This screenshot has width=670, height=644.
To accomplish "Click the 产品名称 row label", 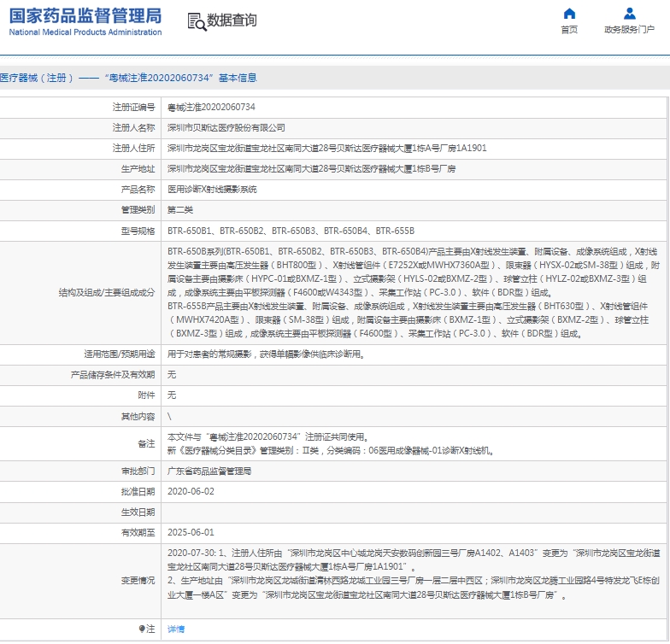I will (138, 190).
